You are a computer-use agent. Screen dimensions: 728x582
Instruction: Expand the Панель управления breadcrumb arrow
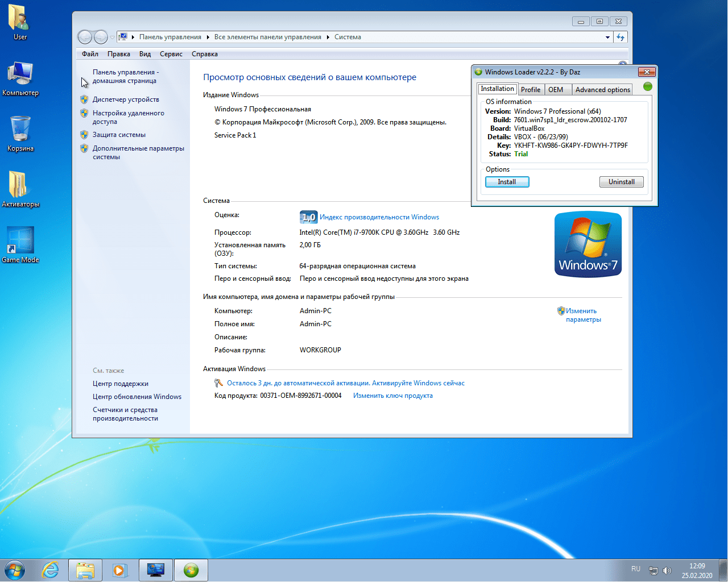pos(208,38)
